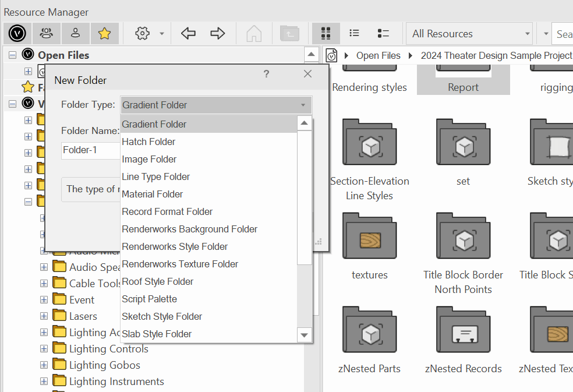
Task: Click 2024 Theater Design Sample Project breadcrumb
Action: (497, 55)
